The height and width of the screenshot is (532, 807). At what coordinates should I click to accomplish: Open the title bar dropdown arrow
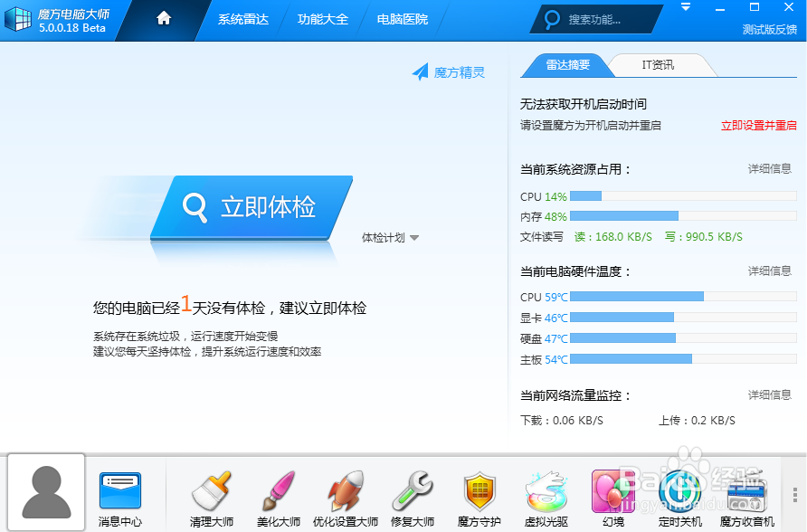click(x=685, y=8)
